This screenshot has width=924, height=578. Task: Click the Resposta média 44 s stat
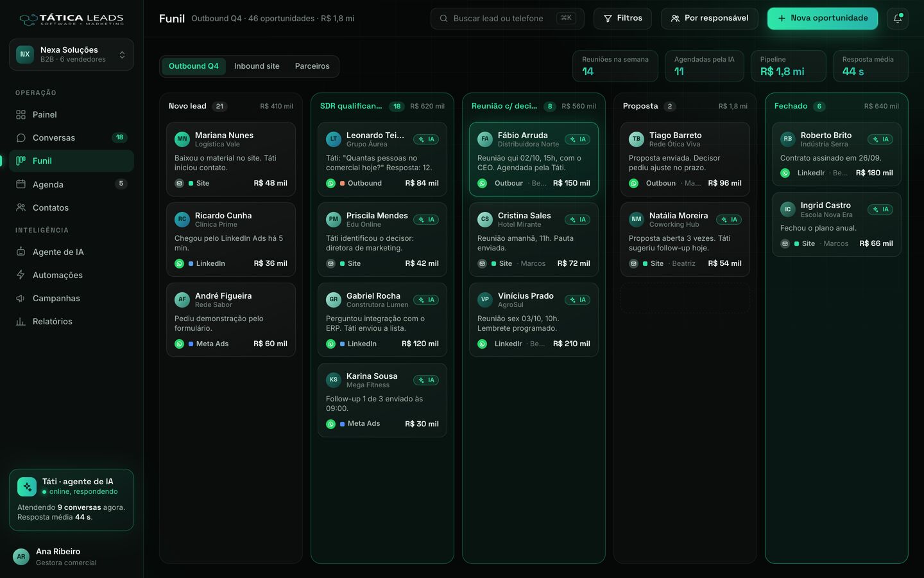pos(871,66)
